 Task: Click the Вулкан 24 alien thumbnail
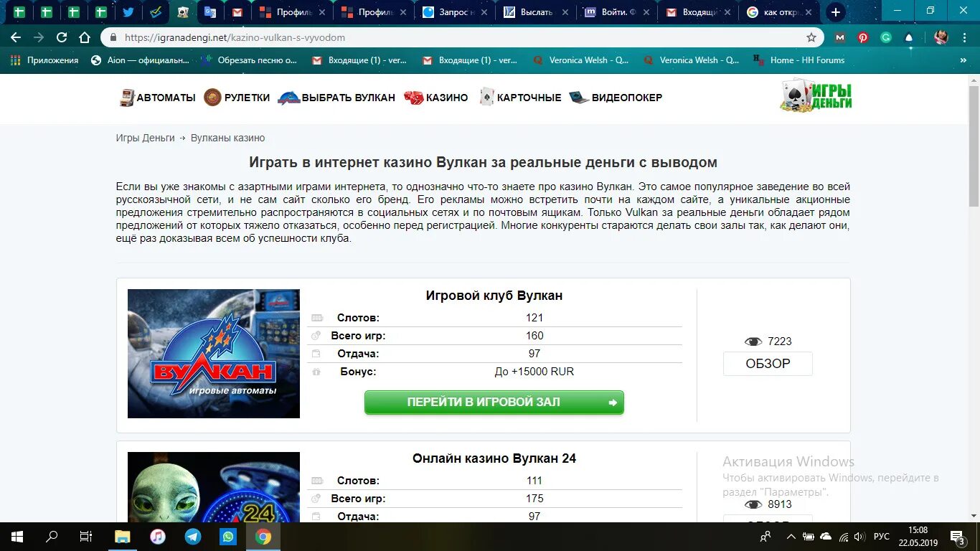(214, 487)
